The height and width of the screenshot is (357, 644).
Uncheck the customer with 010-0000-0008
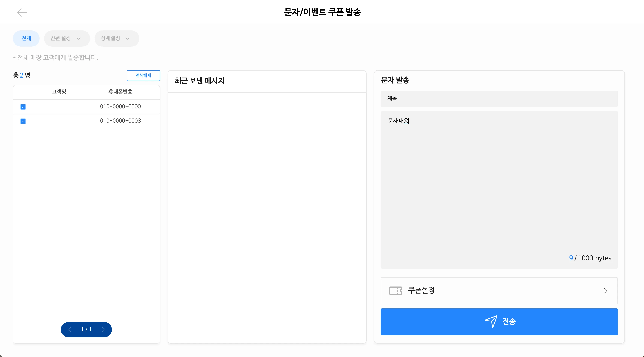click(23, 121)
